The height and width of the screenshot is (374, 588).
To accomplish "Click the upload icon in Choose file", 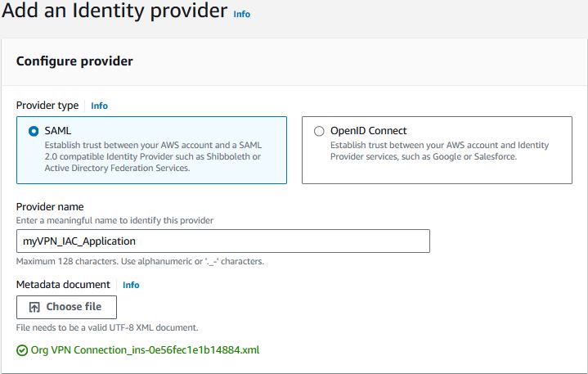I will (34, 307).
